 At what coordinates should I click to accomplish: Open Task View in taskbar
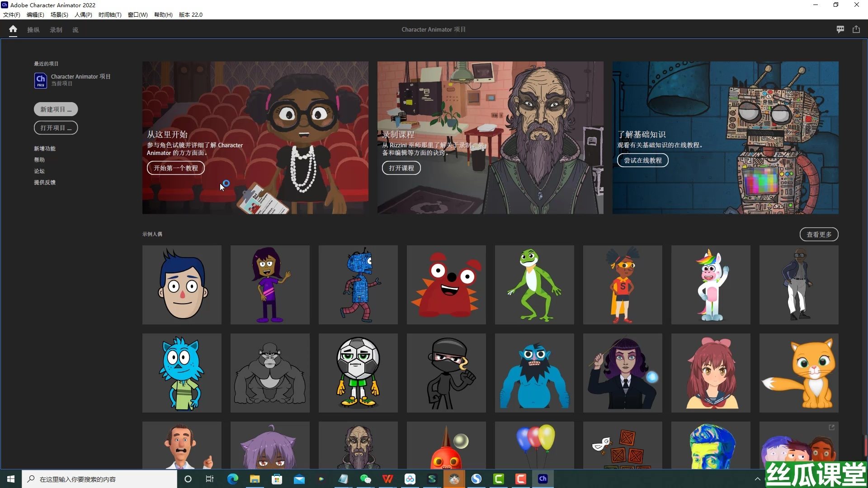pyautogui.click(x=210, y=479)
